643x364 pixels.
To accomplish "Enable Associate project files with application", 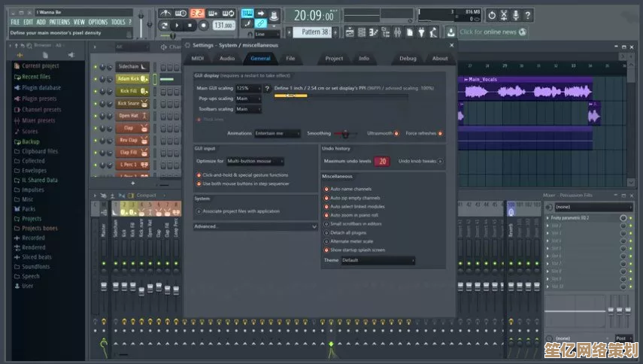I will coord(199,211).
